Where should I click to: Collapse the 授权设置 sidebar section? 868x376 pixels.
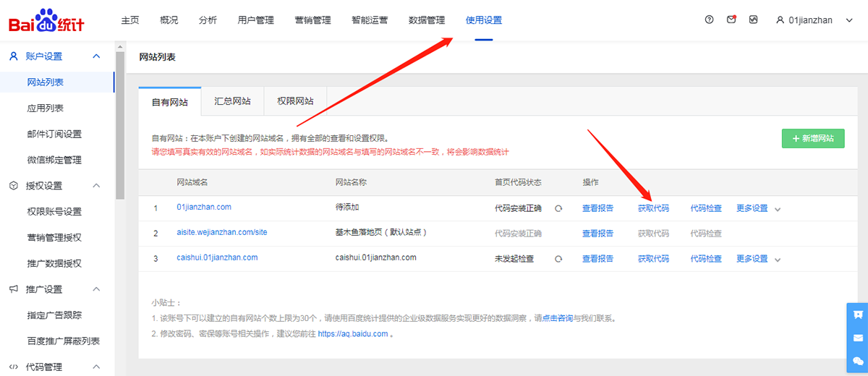tap(96, 186)
